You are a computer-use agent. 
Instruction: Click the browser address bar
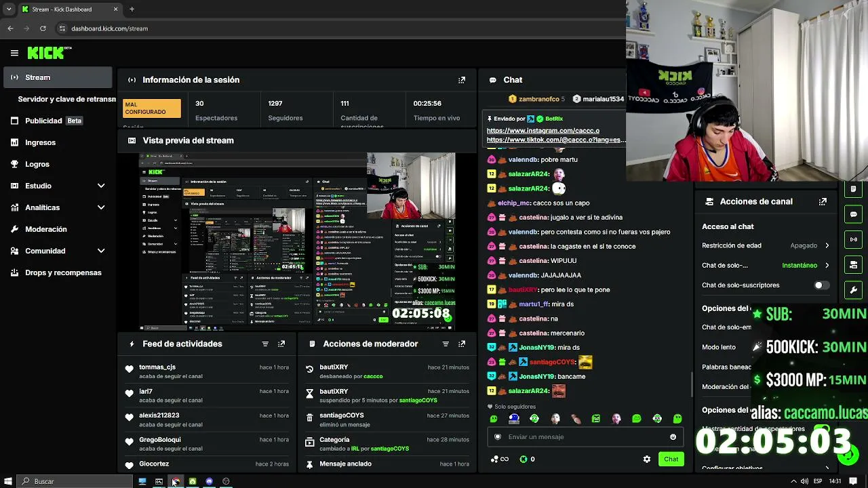(339, 28)
